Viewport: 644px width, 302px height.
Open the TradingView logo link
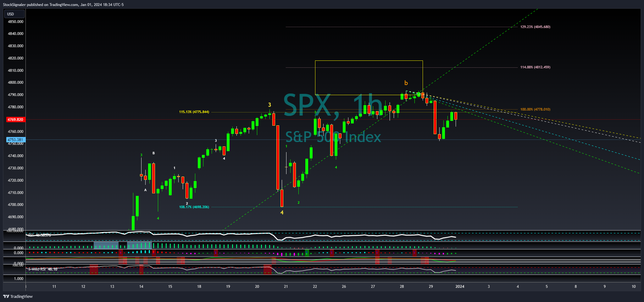pos(18,296)
